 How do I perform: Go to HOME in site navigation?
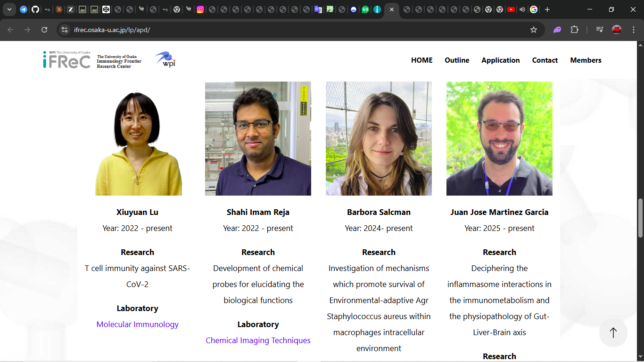(421, 60)
